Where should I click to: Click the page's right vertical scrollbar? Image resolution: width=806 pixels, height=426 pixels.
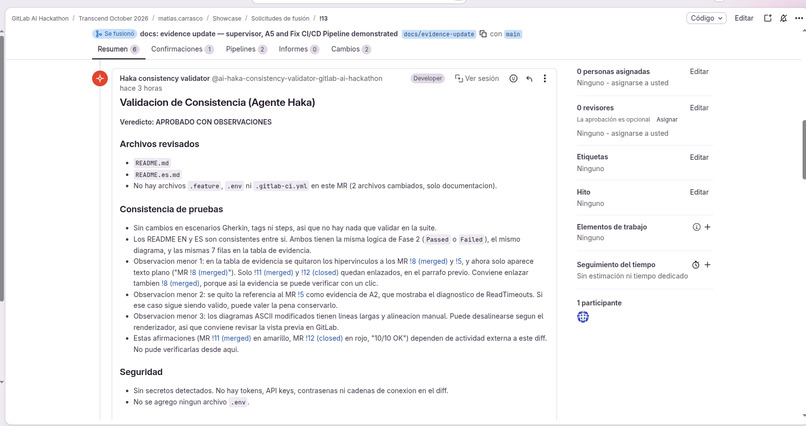803,149
